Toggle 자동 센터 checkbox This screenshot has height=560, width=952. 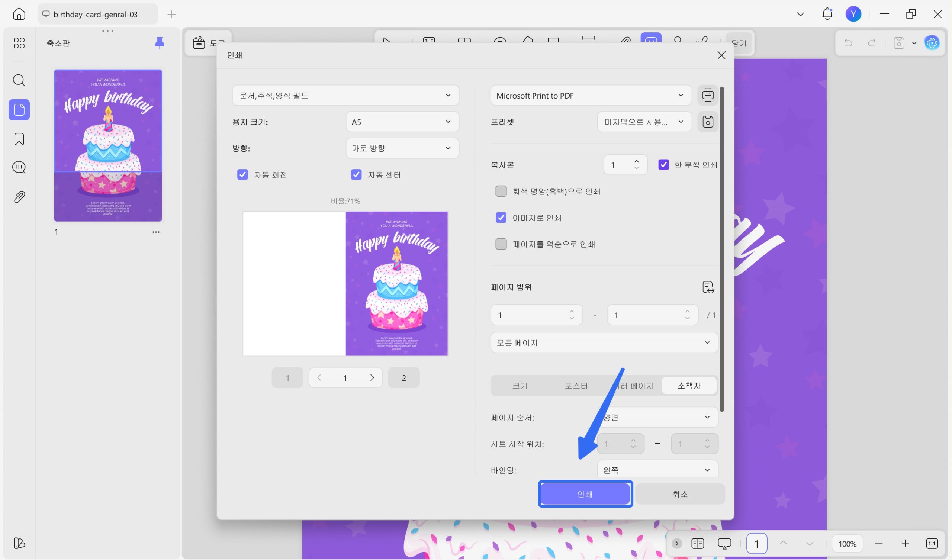point(356,174)
